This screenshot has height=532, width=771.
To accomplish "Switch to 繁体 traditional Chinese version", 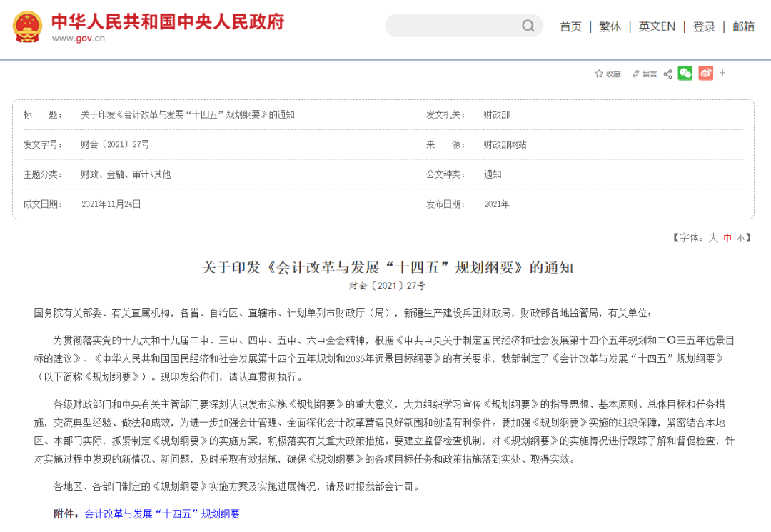I will point(610,26).
